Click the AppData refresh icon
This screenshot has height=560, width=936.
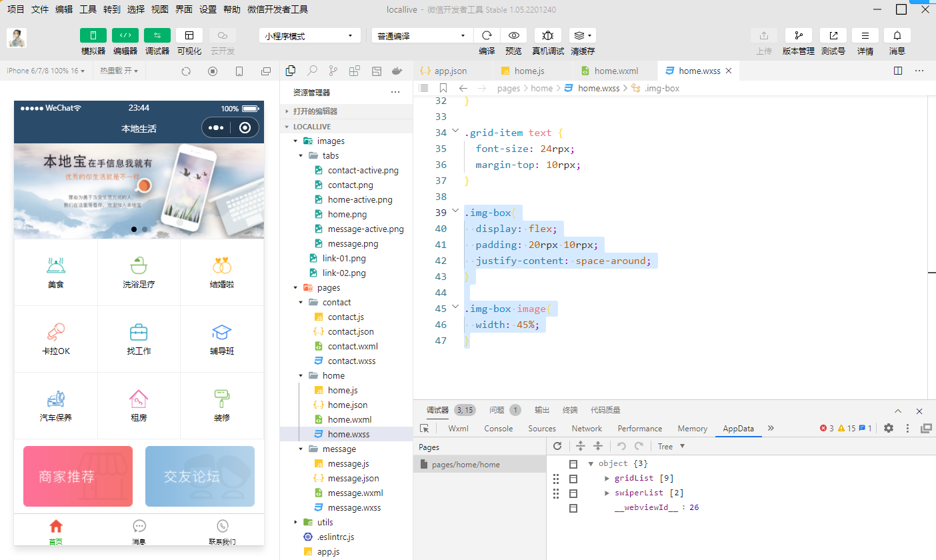557,446
